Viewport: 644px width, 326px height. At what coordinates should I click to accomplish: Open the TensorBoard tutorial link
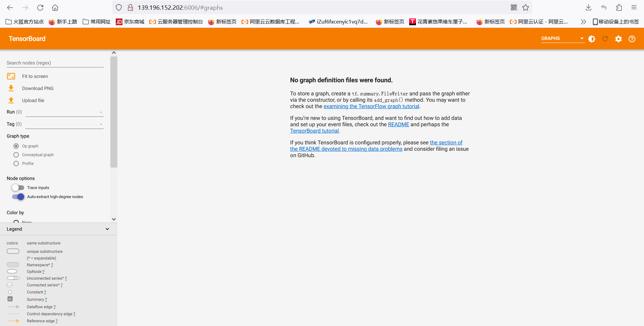(x=314, y=131)
